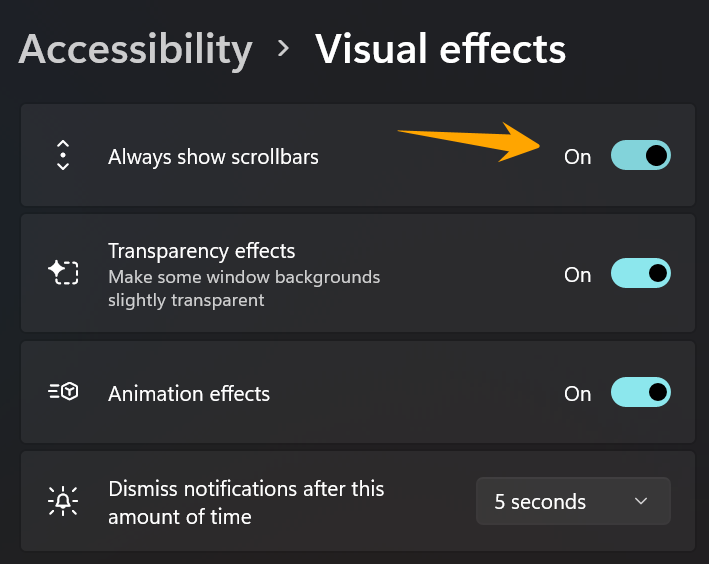The height and width of the screenshot is (564, 709).
Task: Click the On status text beside Animation effects
Action: pyautogui.click(x=578, y=393)
